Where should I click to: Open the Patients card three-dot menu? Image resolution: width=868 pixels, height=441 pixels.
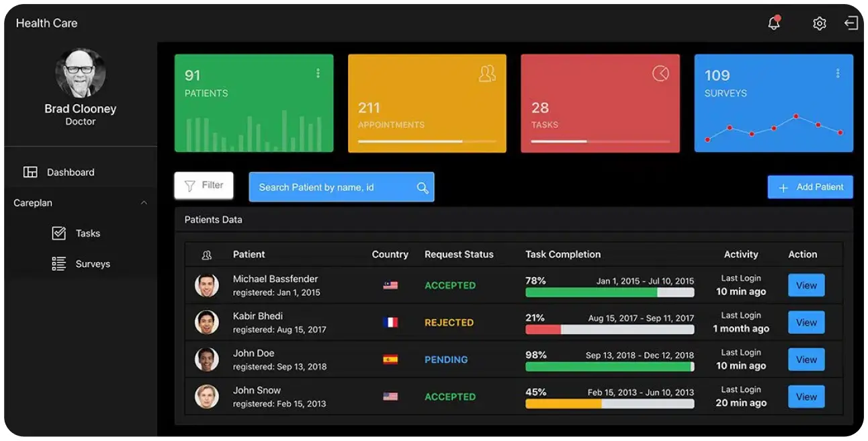click(x=318, y=73)
